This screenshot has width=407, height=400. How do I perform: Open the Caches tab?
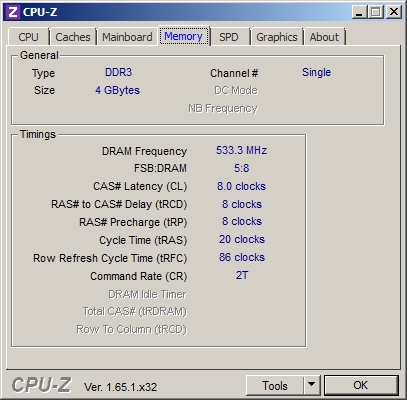point(73,37)
